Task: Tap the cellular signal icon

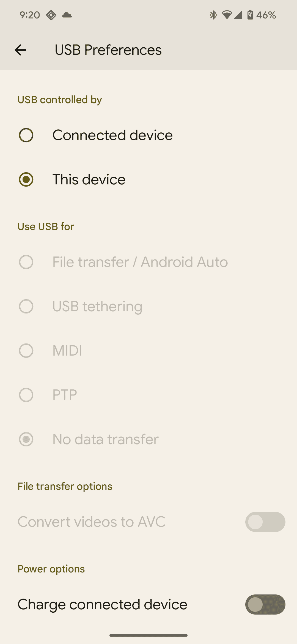Action: click(238, 15)
